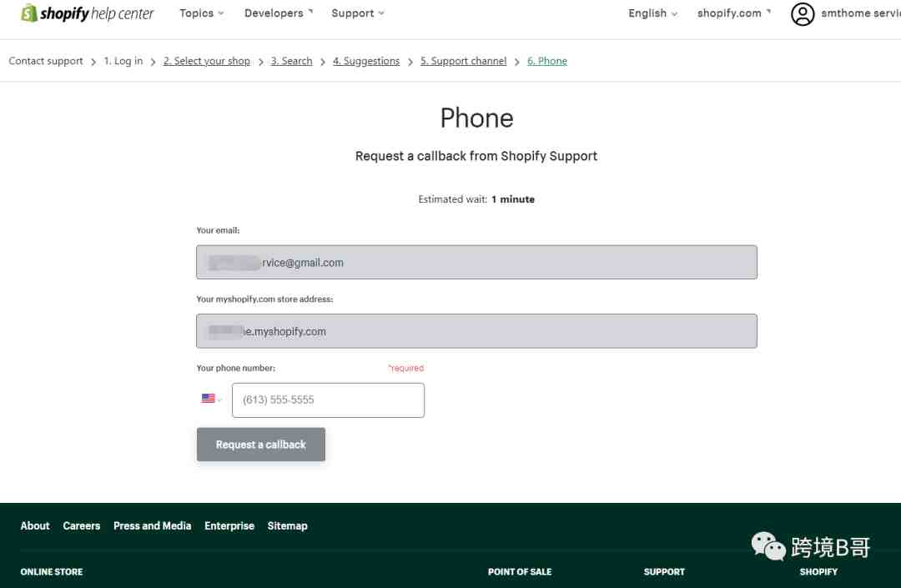Open the Topics dropdown menu
Screen dimensions: 901x588
202,13
